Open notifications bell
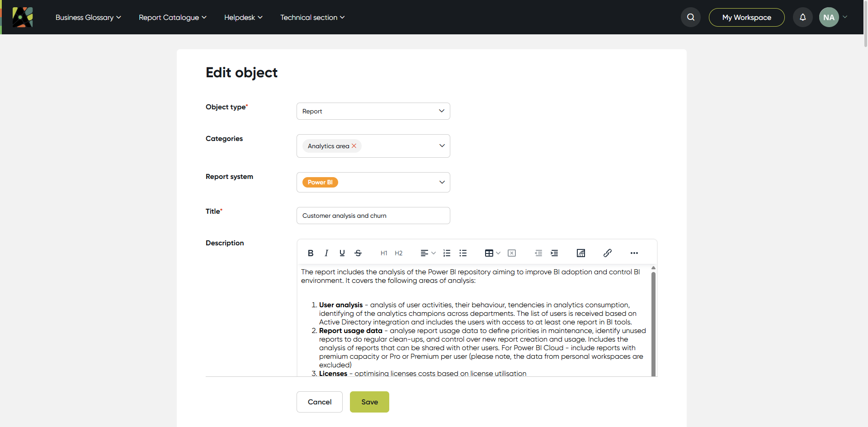The image size is (868, 427). [x=803, y=17]
